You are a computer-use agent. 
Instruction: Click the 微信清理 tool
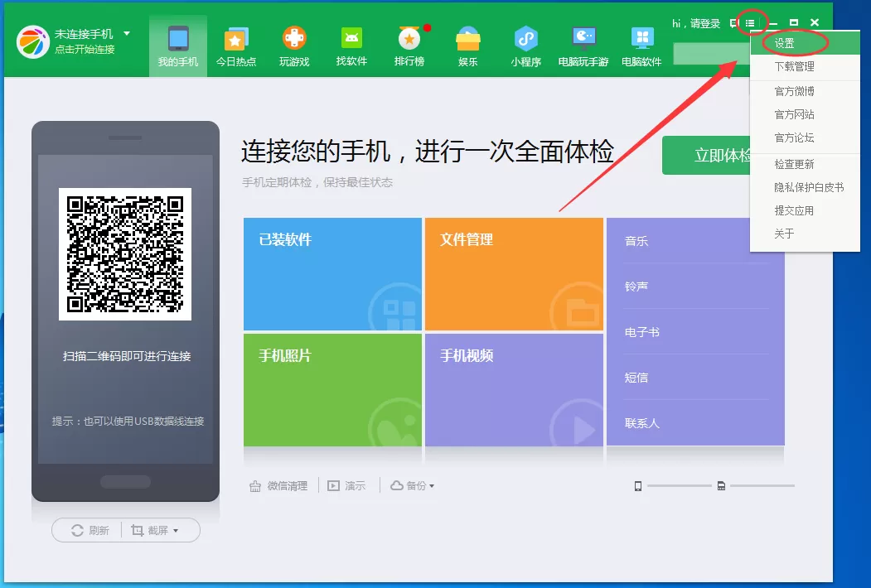(278, 486)
